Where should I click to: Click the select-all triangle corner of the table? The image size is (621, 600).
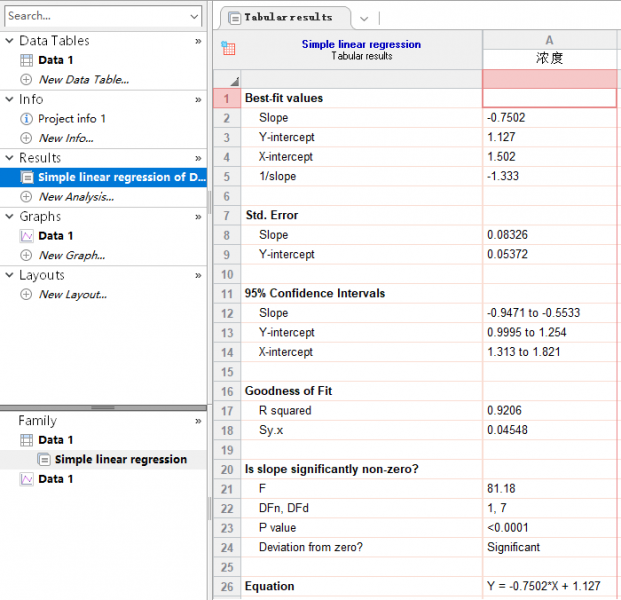tap(235, 82)
